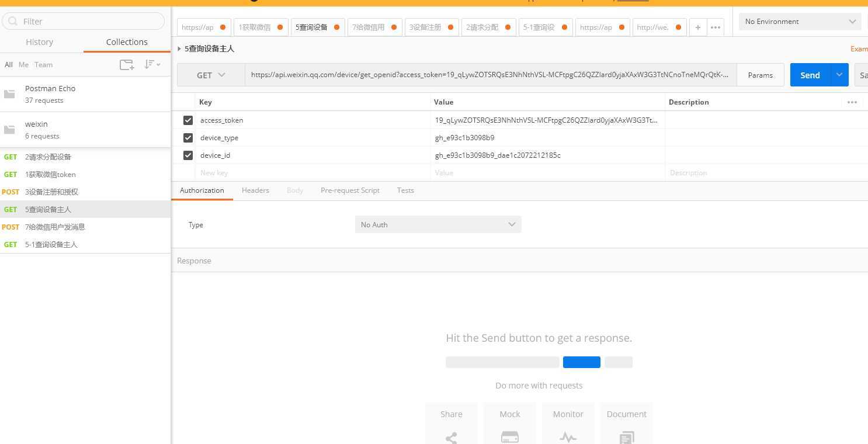868x444 pixels.
Task: Focus the Filter input field
Action: coord(84,22)
